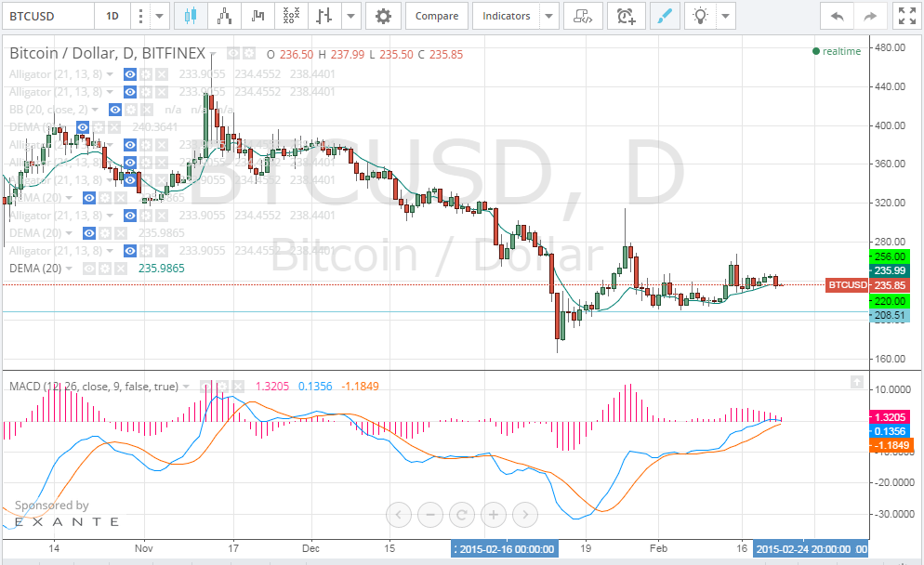The height and width of the screenshot is (565, 924).
Task: Open the Indicators menu
Action: click(507, 15)
